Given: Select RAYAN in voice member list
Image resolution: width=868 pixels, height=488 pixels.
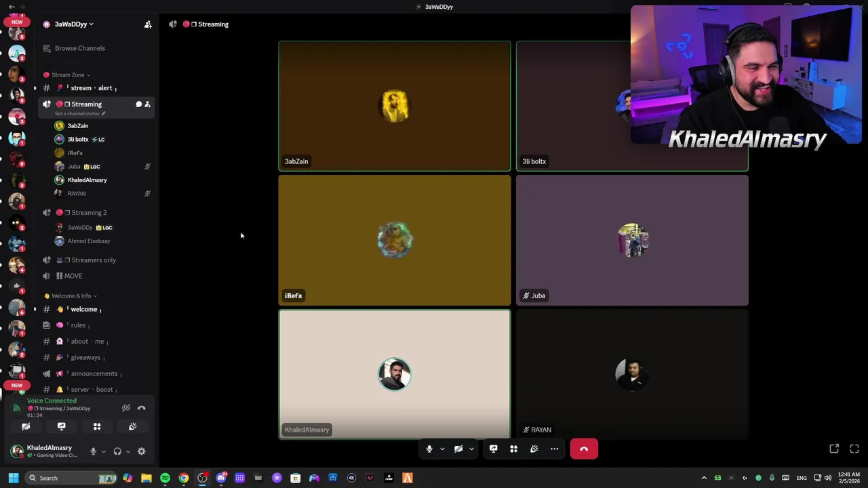Looking at the screenshot, I should pos(102,193).
